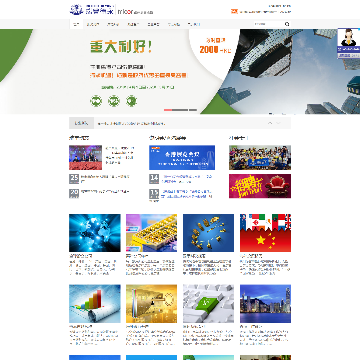
Task: Open the red throne recruitment image
Action: [260, 186]
